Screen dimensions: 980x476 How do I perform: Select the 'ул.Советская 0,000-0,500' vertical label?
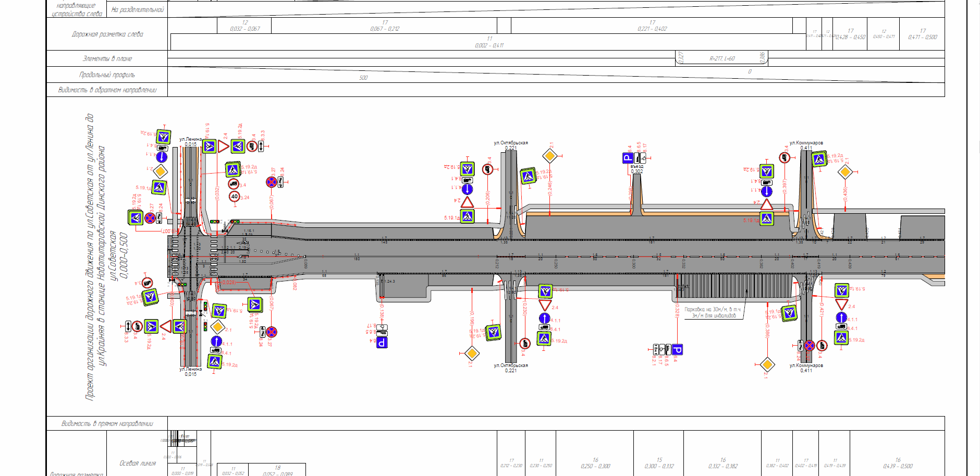point(118,257)
